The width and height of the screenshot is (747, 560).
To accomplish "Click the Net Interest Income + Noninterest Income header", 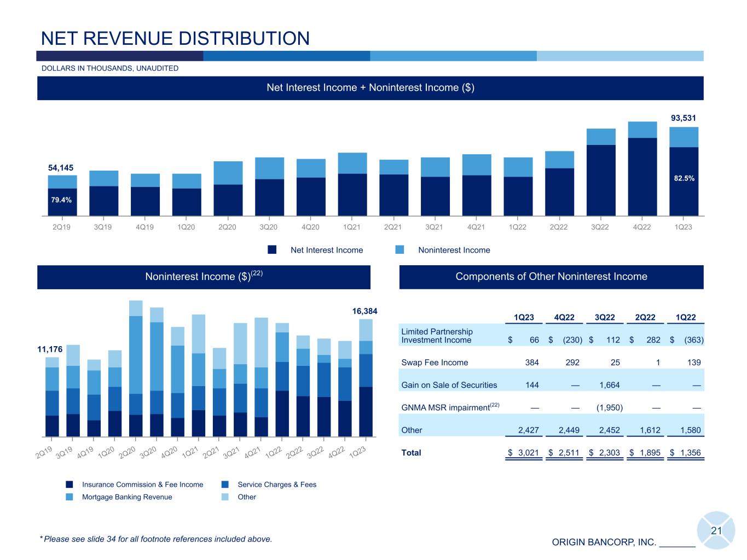I will pyautogui.click(x=370, y=88).
